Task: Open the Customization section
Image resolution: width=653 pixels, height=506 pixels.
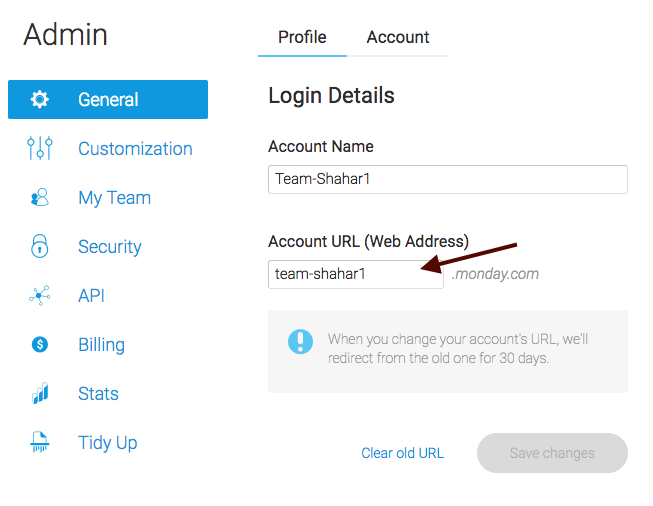Action: tap(135, 149)
